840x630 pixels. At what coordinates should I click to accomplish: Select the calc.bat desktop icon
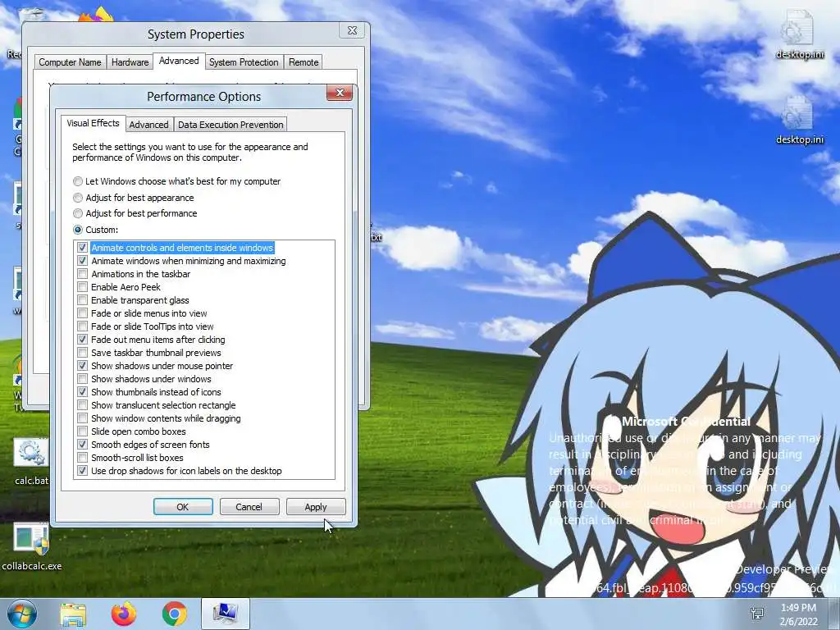click(x=32, y=461)
